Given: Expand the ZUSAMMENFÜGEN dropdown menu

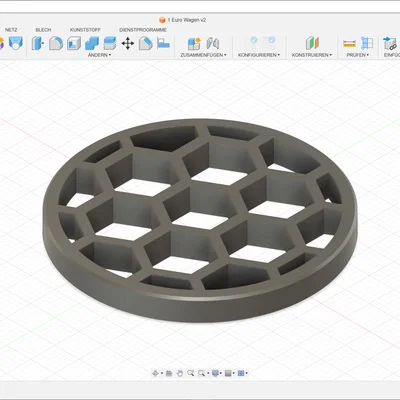Looking at the screenshot, I should [203, 55].
